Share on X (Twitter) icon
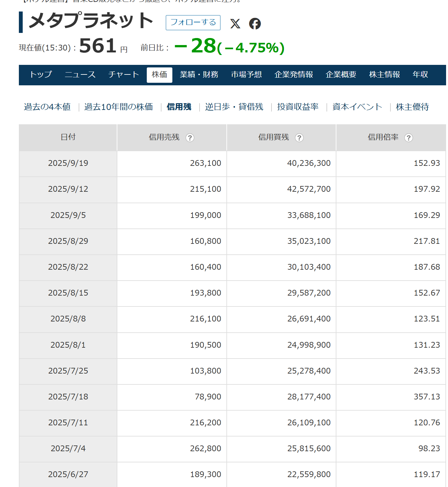This screenshot has height=487, width=448. coord(235,24)
